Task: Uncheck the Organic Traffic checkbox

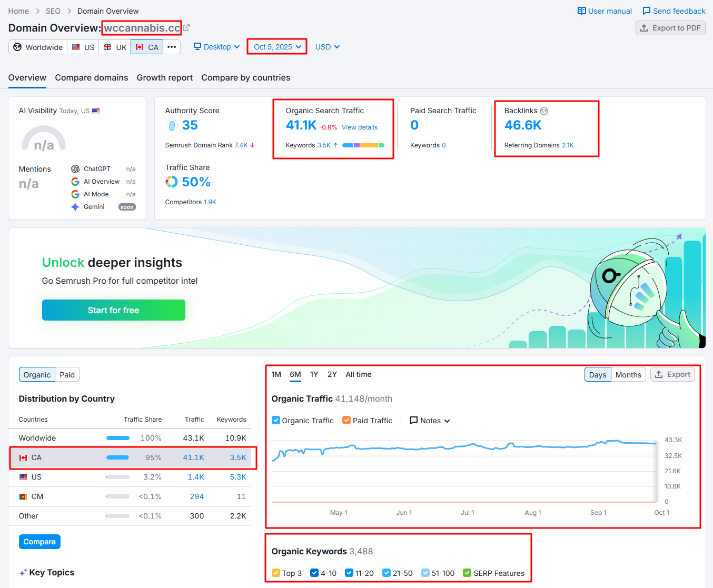Action: point(276,421)
